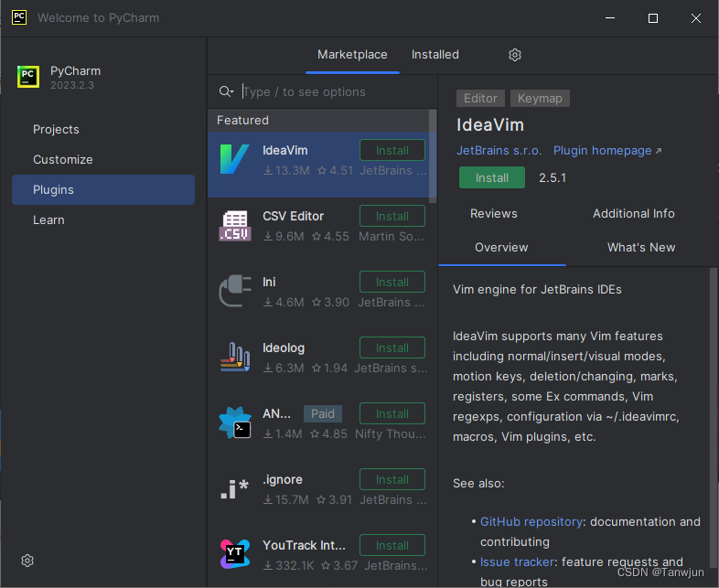
Task: Open the Issue tracker link
Action: 517,561
